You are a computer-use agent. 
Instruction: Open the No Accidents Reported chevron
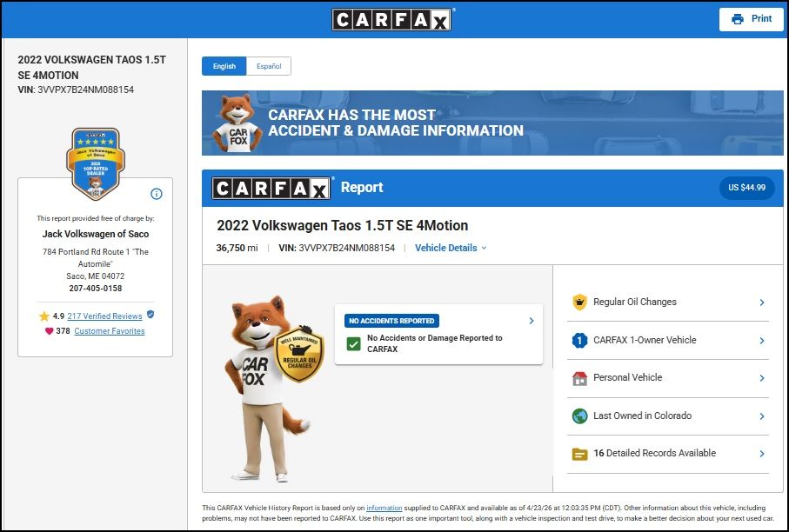[532, 321]
